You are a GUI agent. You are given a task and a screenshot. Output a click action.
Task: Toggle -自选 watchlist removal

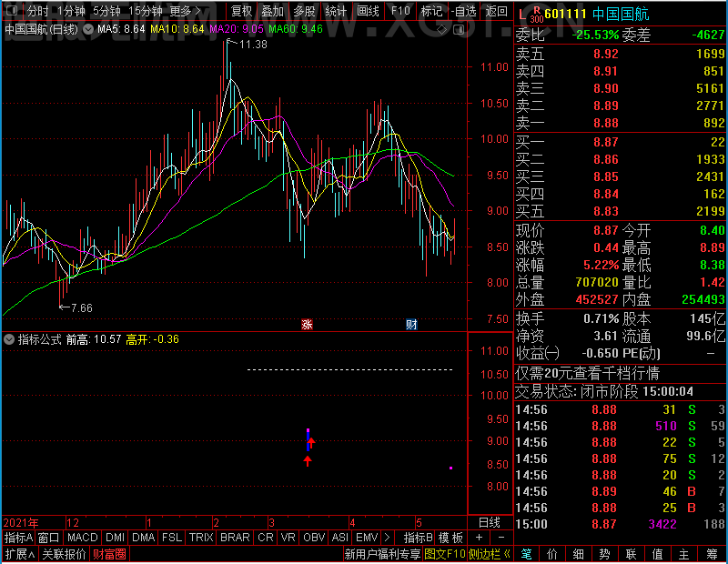pos(463,11)
